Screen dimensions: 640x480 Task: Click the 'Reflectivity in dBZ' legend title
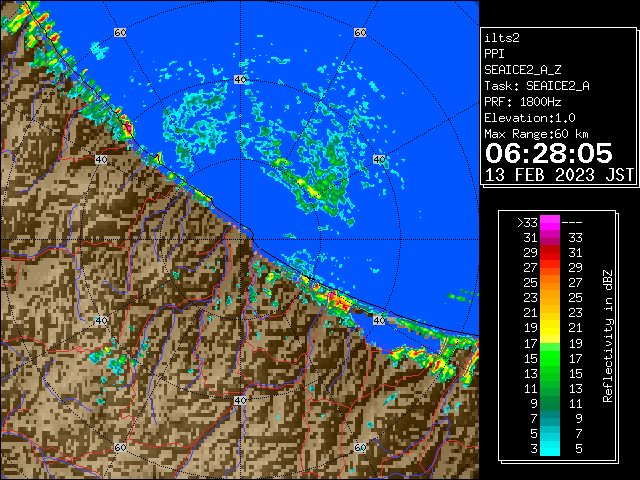pos(608,336)
